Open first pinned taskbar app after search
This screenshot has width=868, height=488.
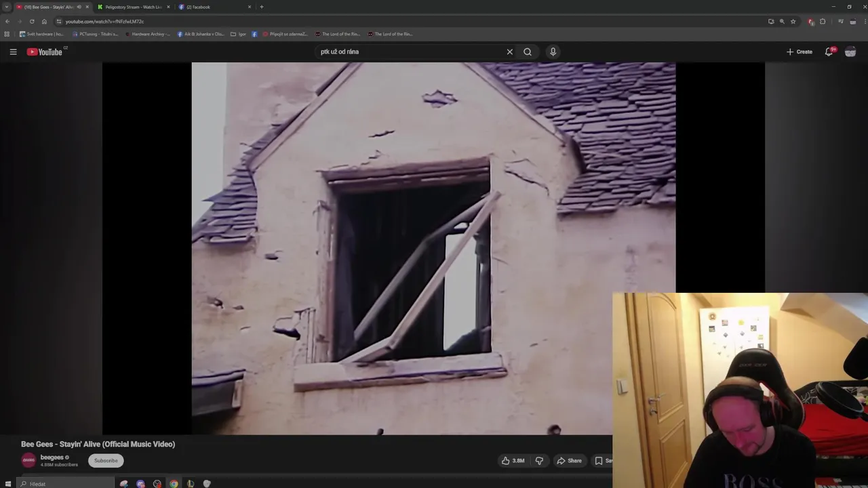click(x=123, y=483)
